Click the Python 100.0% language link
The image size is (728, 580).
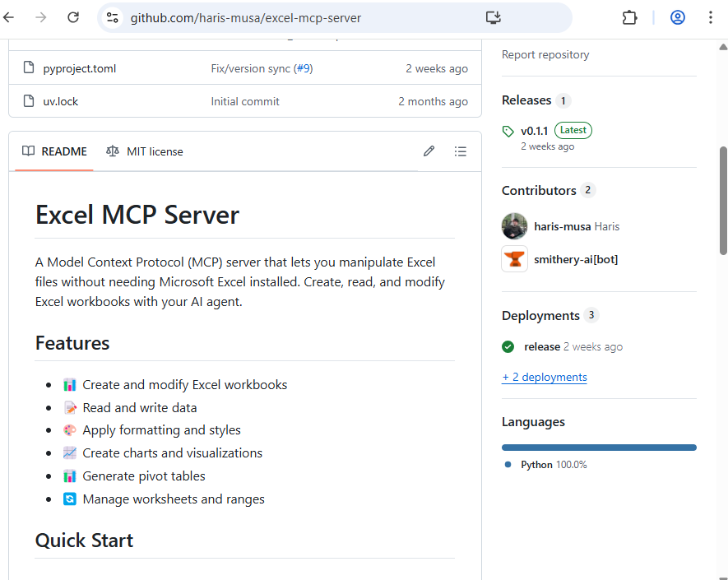click(554, 464)
